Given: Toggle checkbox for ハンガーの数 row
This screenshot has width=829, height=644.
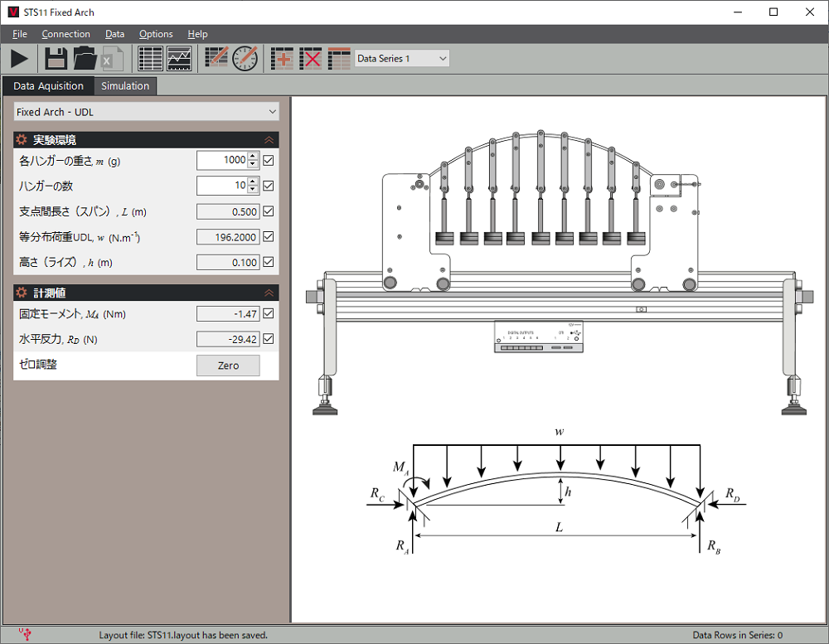Looking at the screenshot, I should pyautogui.click(x=269, y=186).
